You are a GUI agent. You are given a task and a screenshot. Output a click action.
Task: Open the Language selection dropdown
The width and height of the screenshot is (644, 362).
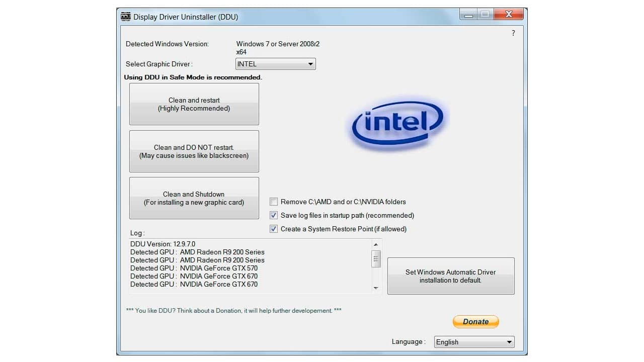(x=474, y=342)
